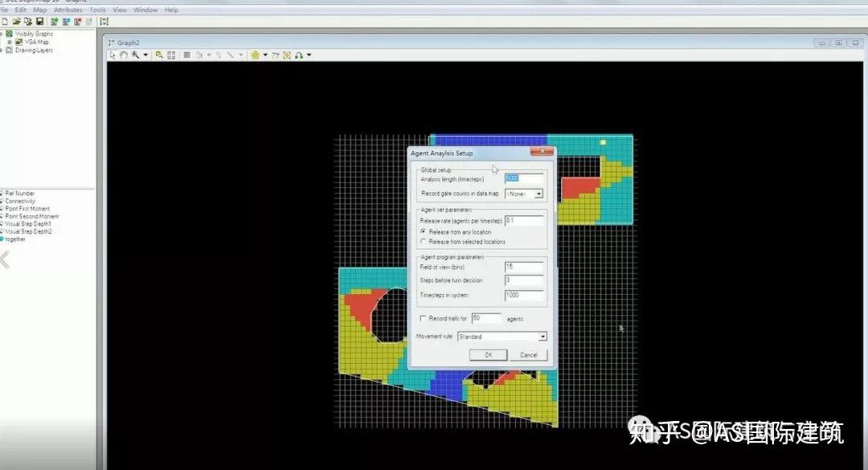Open the Attributes menu
This screenshot has width=868, height=470.
point(68,10)
